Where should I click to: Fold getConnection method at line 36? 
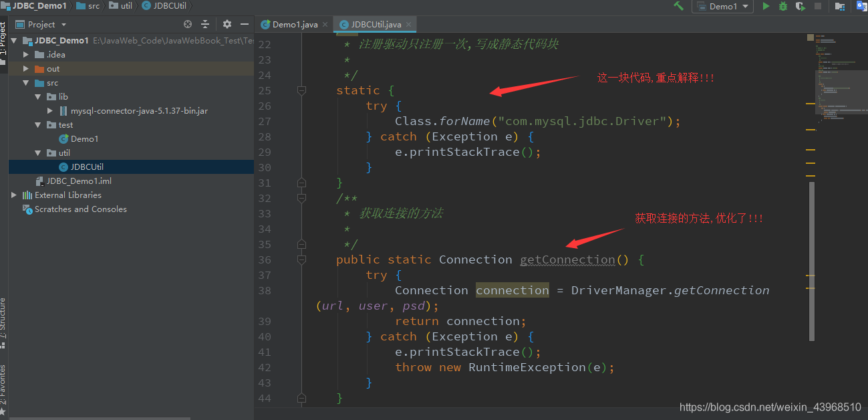click(301, 259)
